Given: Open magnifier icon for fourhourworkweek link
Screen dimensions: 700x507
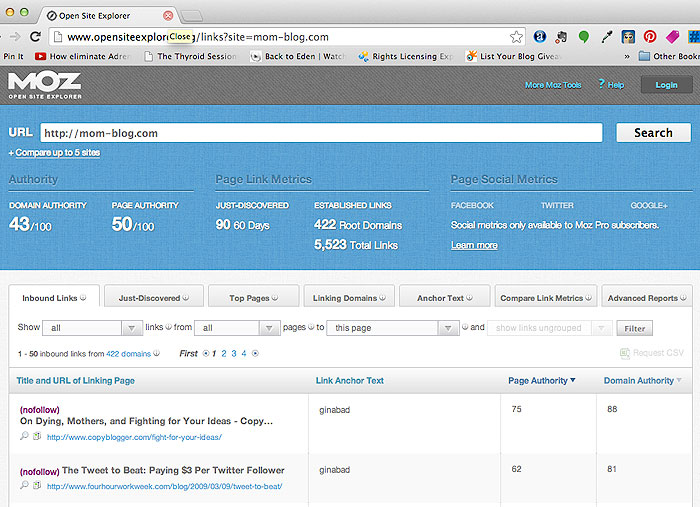Looking at the screenshot, I should 24,485.
